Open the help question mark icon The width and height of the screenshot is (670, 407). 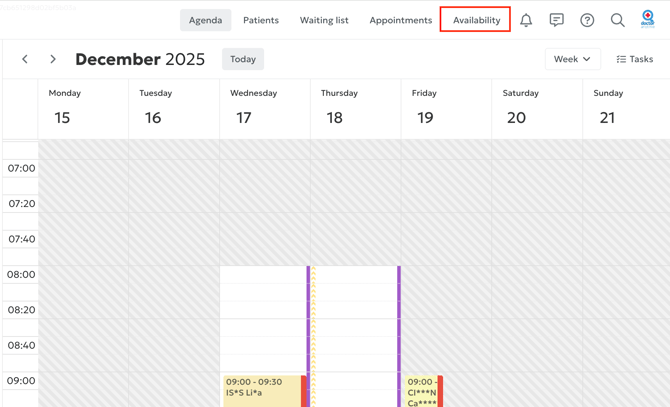587,20
